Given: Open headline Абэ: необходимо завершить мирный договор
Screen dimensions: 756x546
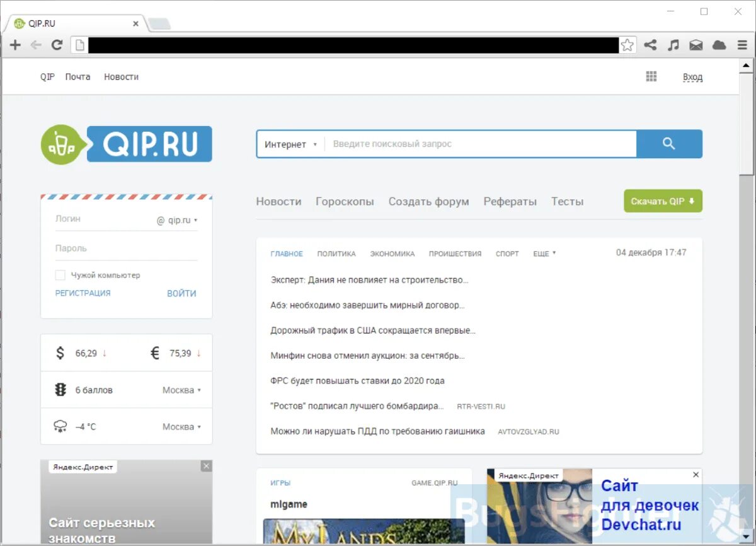Looking at the screenshot, I should [367, 305].
